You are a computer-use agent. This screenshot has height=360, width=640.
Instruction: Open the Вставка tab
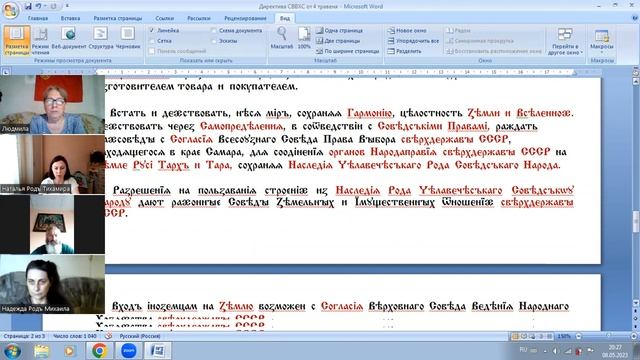point(70,18)
